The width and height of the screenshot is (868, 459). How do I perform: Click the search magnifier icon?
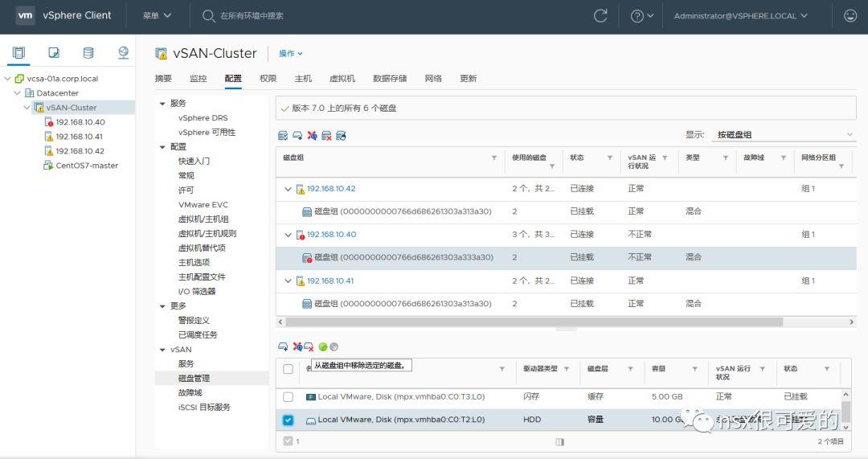208,15
